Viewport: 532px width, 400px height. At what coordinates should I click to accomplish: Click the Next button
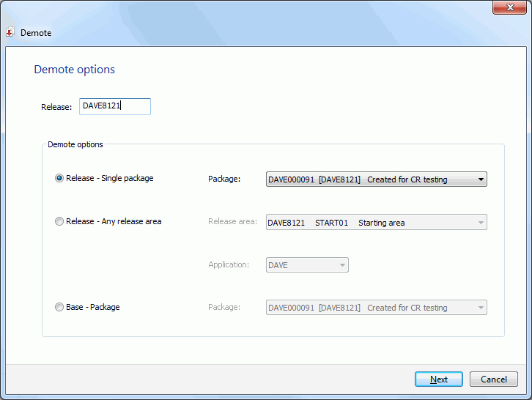[439, 379]
